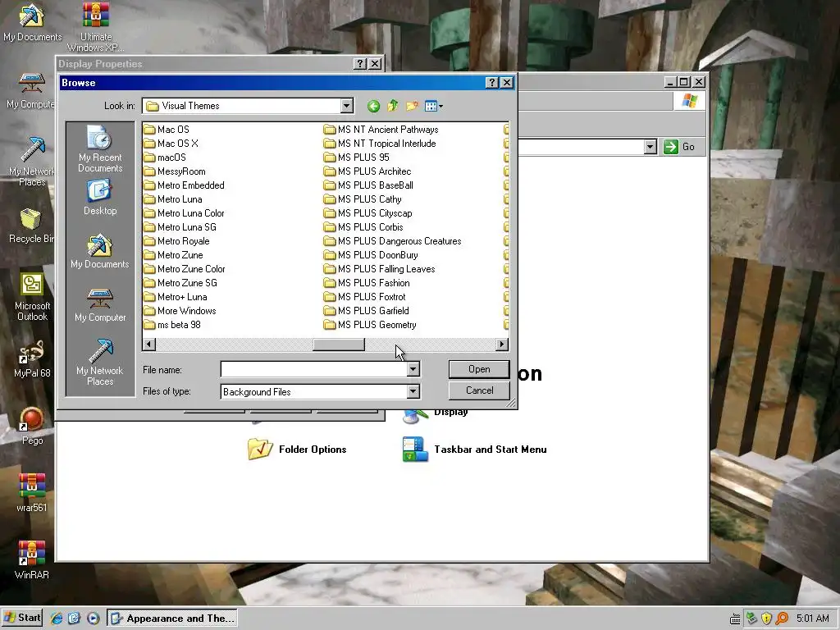Screen dimensions: 840x630
Task: Expand the Look in dropdown
Action: tap(347, 106)
